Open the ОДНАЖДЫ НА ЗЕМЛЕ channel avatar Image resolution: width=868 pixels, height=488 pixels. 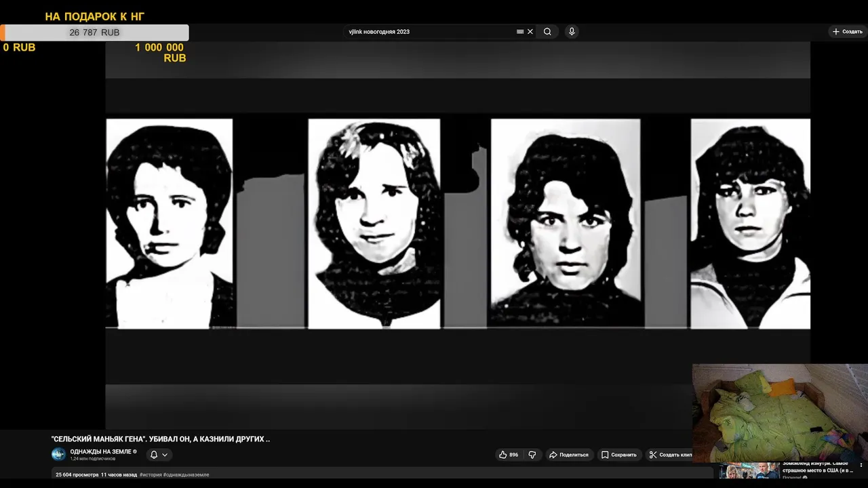point(59,454)
